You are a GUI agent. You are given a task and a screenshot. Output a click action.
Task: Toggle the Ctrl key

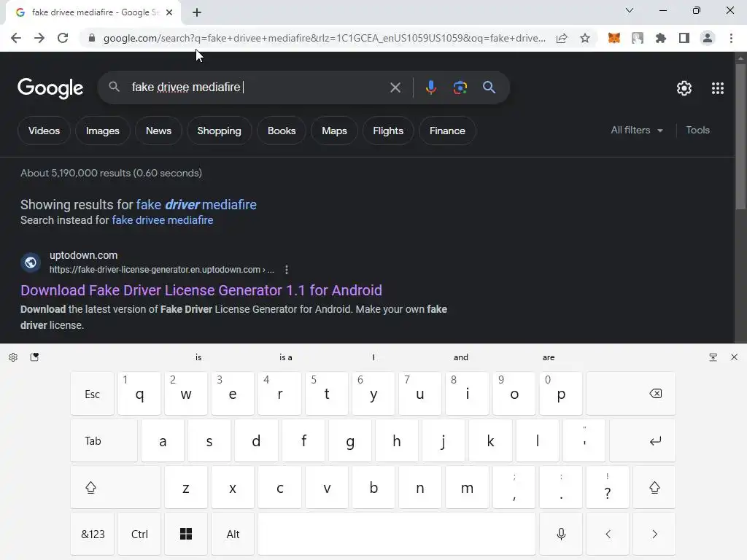click(x=139, y=534)
